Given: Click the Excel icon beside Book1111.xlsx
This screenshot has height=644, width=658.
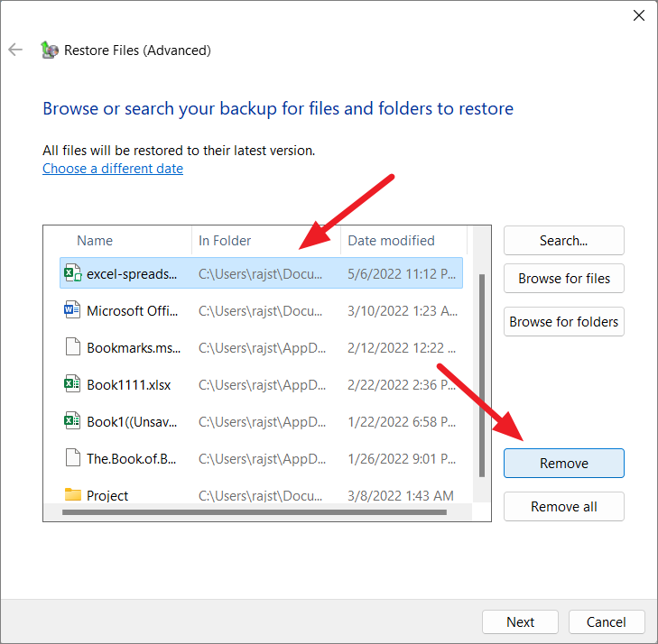Looking at the screenshot, I should click(72, 384).
